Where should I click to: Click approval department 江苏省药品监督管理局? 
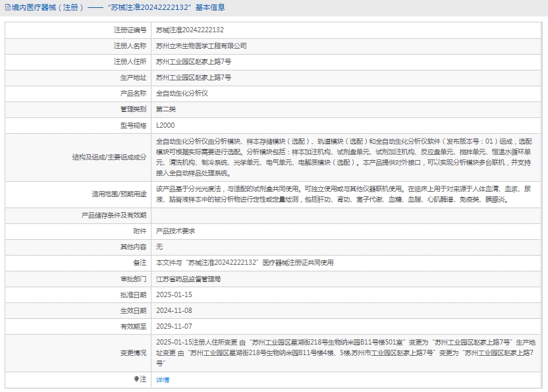(x=188, y=279)
